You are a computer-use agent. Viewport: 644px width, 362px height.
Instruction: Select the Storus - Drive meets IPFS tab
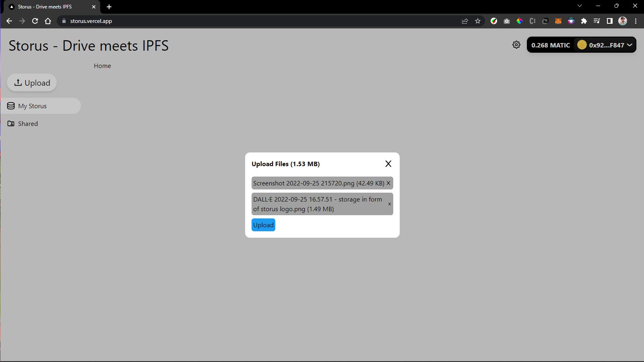(52, 7)
